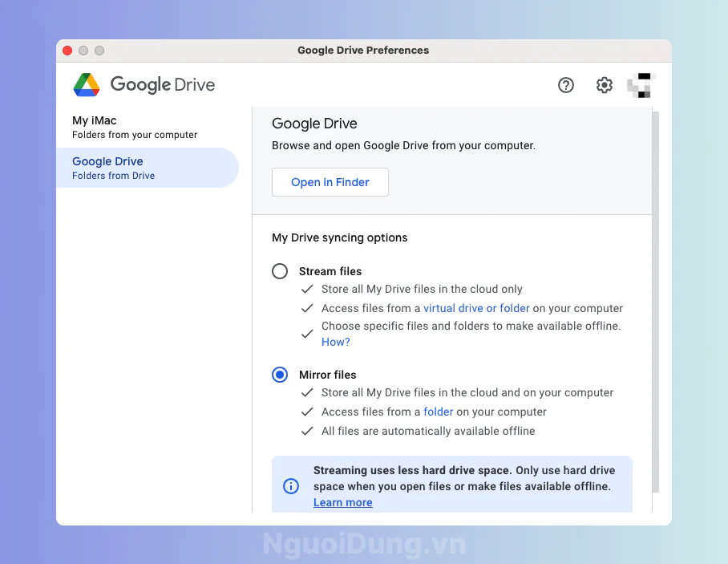
Task: Select the Mirror files radio button
Action: click(x=280, y=375)
